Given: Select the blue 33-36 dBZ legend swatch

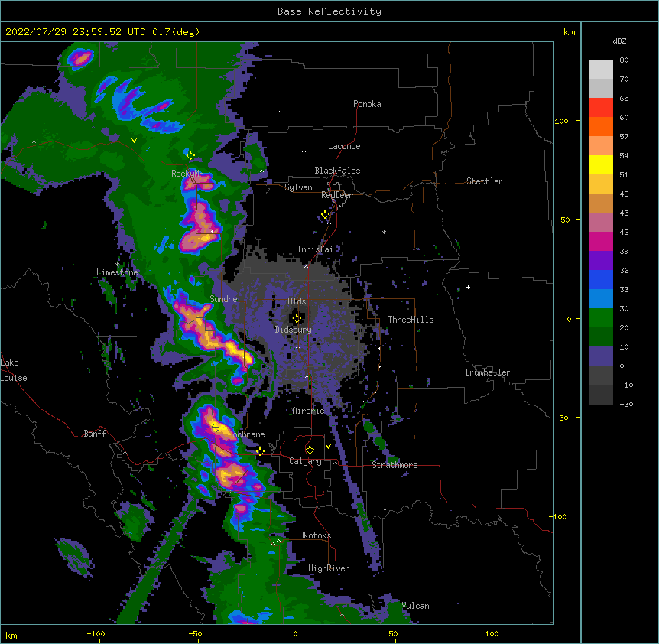Looking at the screenshot, I should click(x=601, y=279).
